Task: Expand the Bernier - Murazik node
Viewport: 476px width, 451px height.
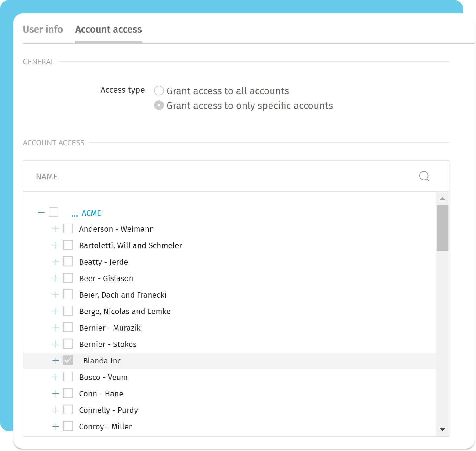Action: tap(56, 328)
